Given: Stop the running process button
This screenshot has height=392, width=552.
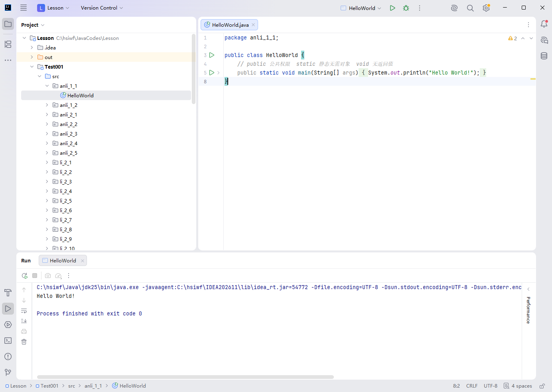Looking at the screenshot, I should [35, 276].
